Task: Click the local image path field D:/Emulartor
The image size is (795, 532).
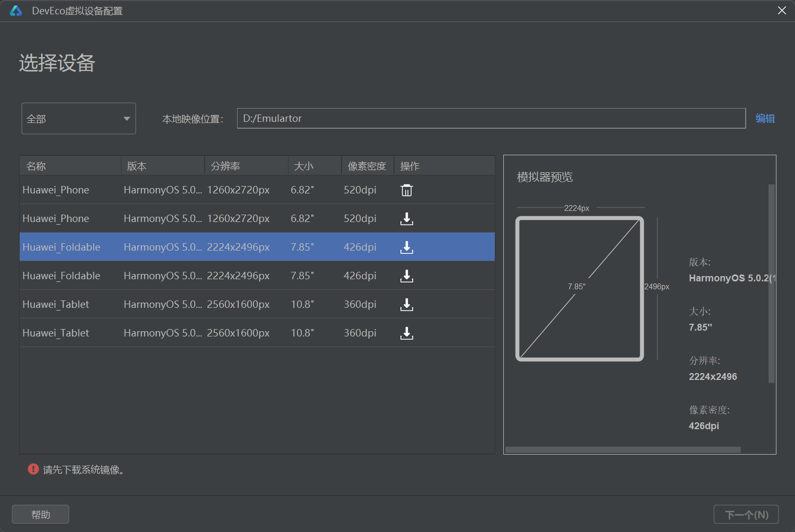Action: [491, 118]
